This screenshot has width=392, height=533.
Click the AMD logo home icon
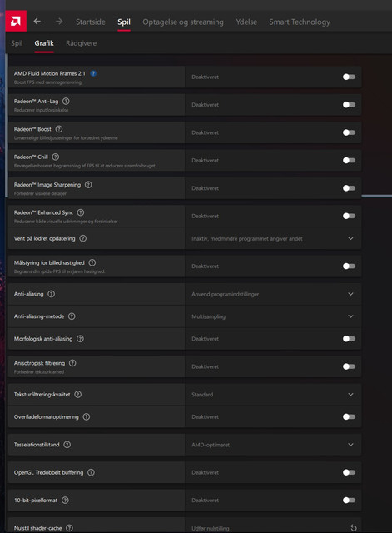coord(16,22)
